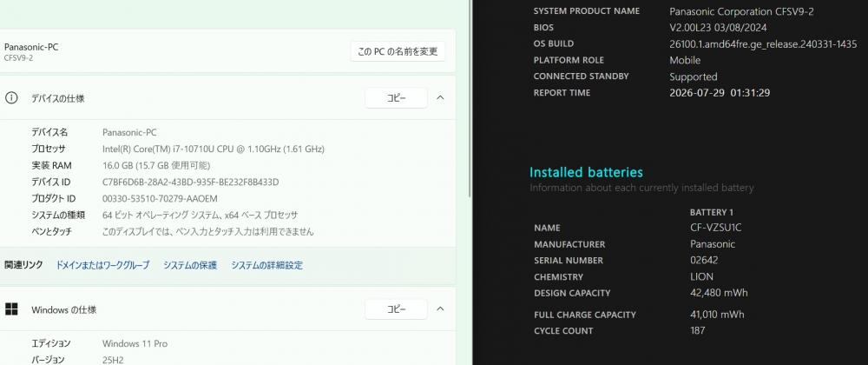This screenshot has height=365, width=868.
Task: Select battery manufacturer Panasonic value
Action: click(713, 244)
